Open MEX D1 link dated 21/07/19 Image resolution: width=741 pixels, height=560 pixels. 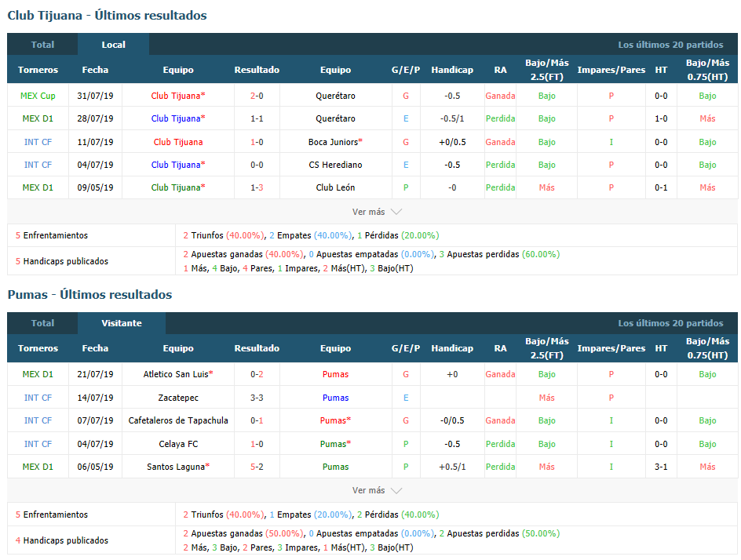point(38,374)
